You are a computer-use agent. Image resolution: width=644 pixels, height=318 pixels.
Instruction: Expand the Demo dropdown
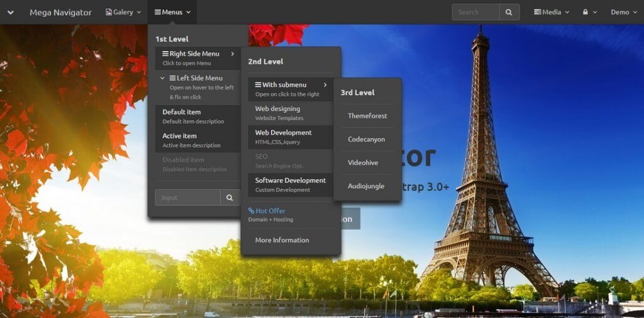tap(623, 12)
